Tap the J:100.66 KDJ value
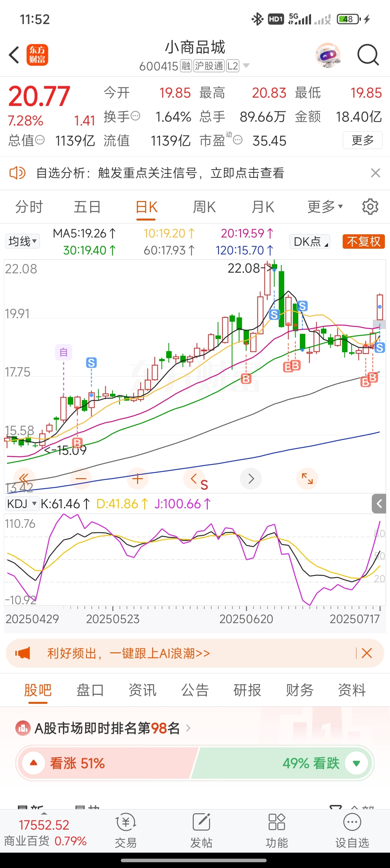Image resolution: width=390 pixels, height=868 pixels. [x=183, y=504]
